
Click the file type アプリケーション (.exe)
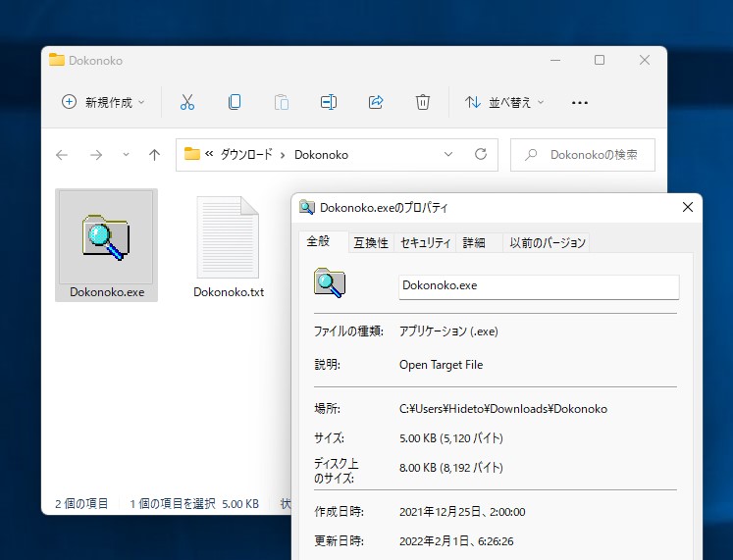click(448, 331)
